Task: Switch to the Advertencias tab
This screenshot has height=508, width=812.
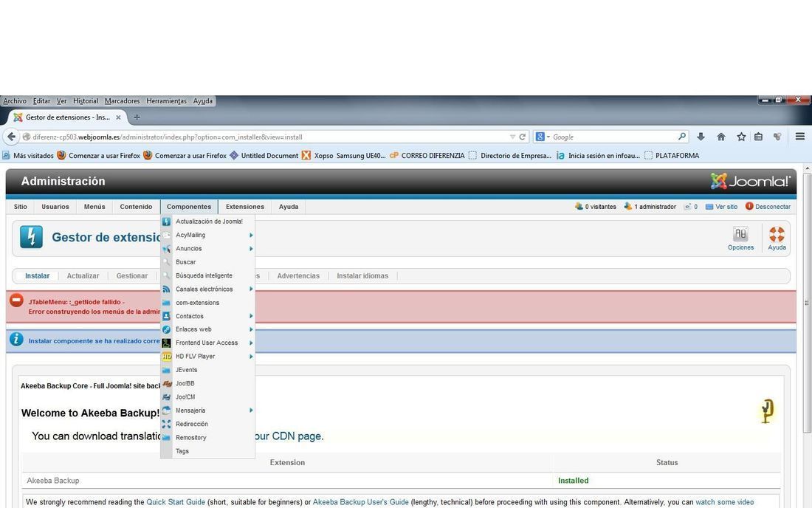Action: (x=298, y=276)
